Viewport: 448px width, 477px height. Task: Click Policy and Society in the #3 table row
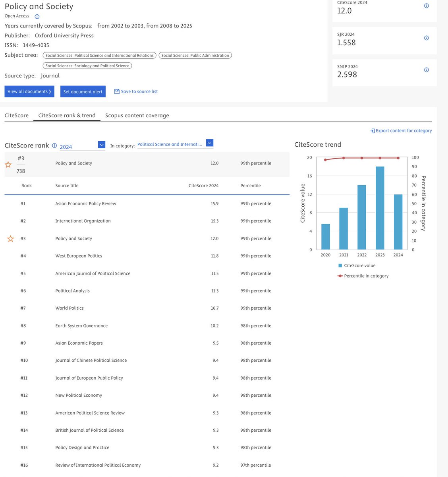pyautogui.click(x=73, y=238)
